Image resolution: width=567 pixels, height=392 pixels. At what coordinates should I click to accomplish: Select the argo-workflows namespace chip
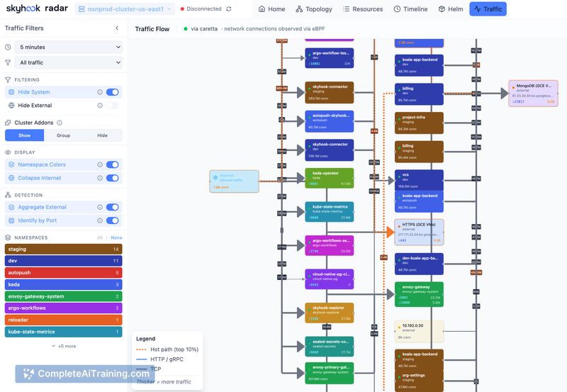click(x=63, y=308)
